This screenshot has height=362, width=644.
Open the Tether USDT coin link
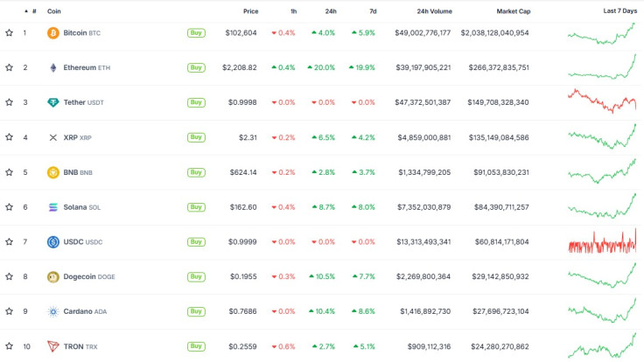83,102
